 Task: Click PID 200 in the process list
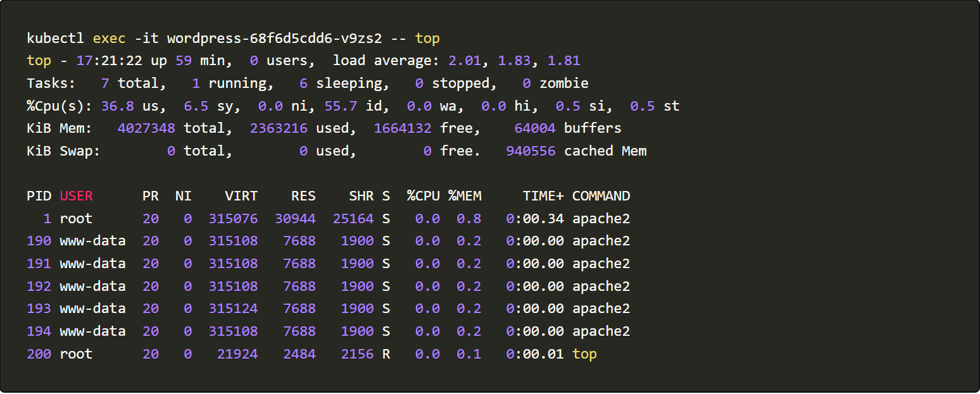point(39,354)
